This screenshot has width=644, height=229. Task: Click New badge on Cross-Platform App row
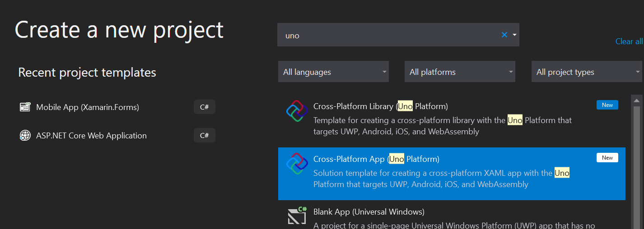tap(607, 157)
